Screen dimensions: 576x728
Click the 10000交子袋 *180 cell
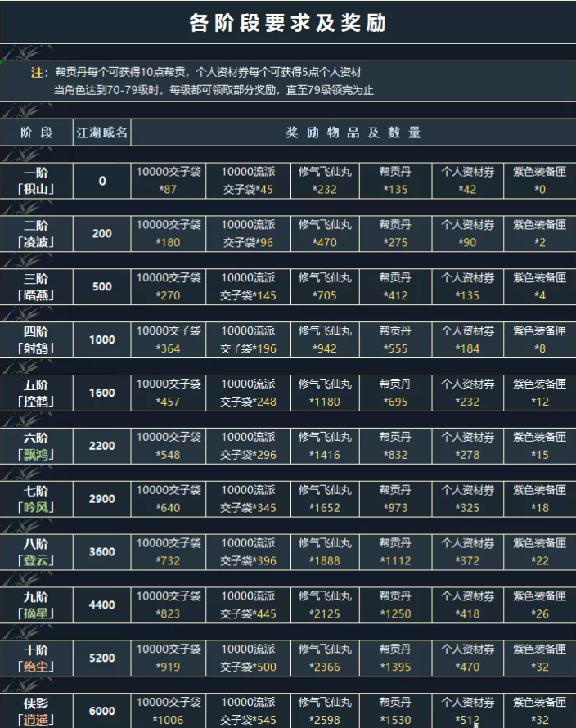click(169, 234)
